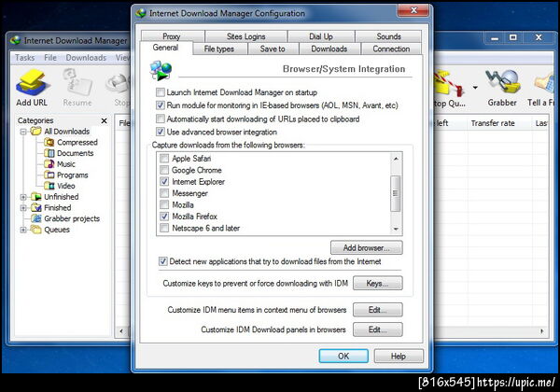
Task: Switch to the File types tab
Action: pyautogui.click(x=219, y=49)
